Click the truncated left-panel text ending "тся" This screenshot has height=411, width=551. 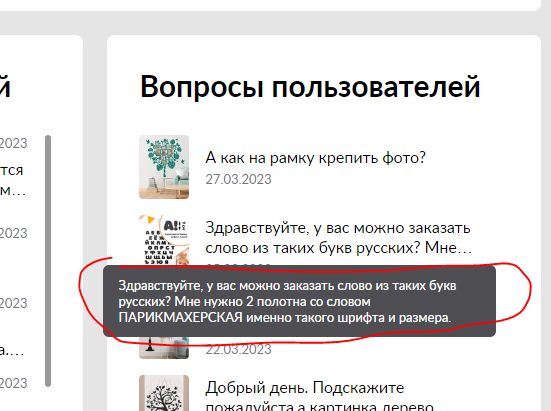point(12,170)
